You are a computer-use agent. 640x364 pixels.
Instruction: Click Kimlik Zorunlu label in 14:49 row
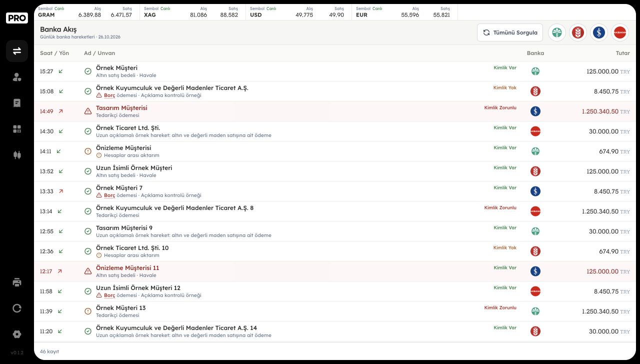pos(500,108)
